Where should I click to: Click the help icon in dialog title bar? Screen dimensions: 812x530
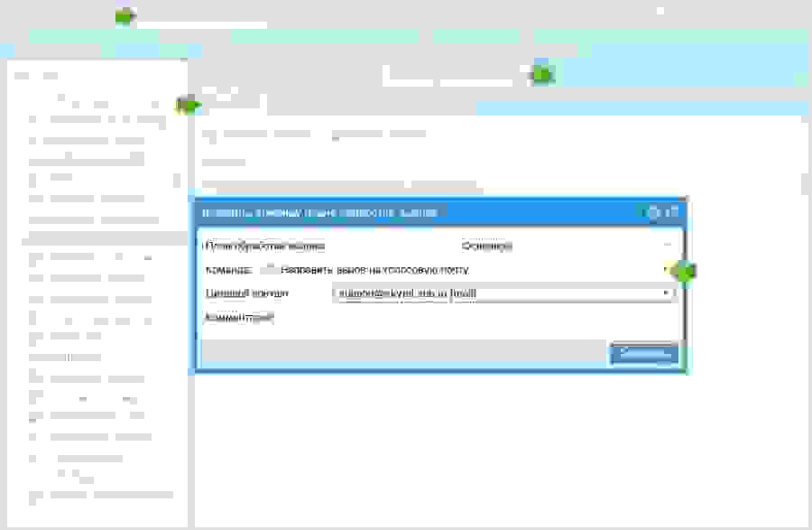[x=653, y=212]
